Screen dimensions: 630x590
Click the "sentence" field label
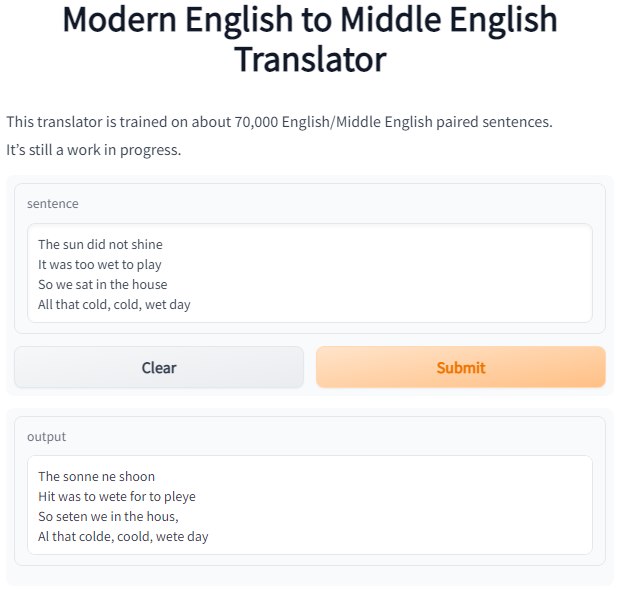pyautogui.click(x=53, y=204)
